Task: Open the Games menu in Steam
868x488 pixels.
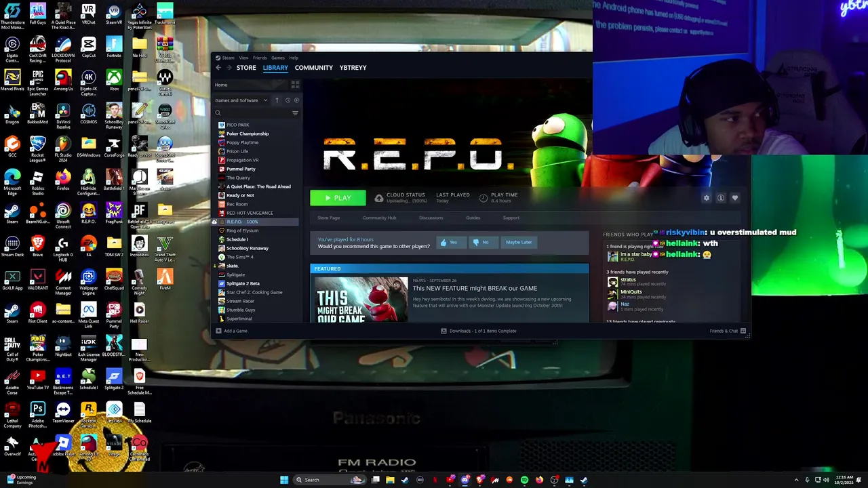Action: pyautogui.click(x=278, y=58)
